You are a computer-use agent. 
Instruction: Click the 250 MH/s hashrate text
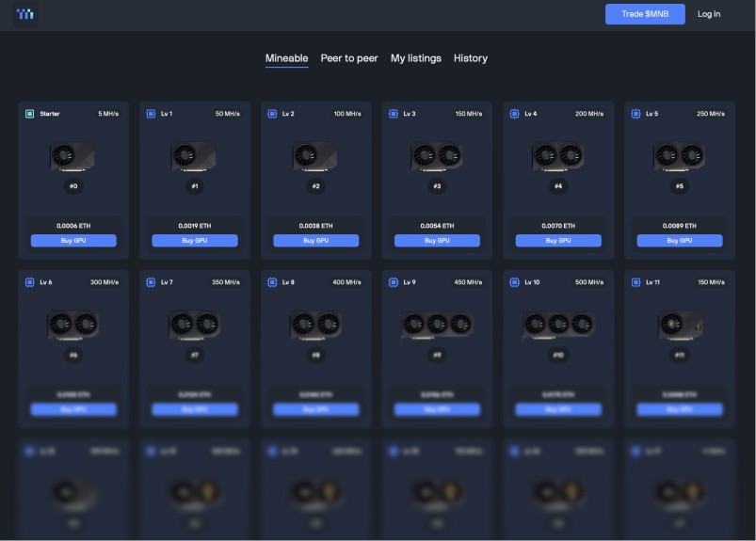(x=711, y=114)
